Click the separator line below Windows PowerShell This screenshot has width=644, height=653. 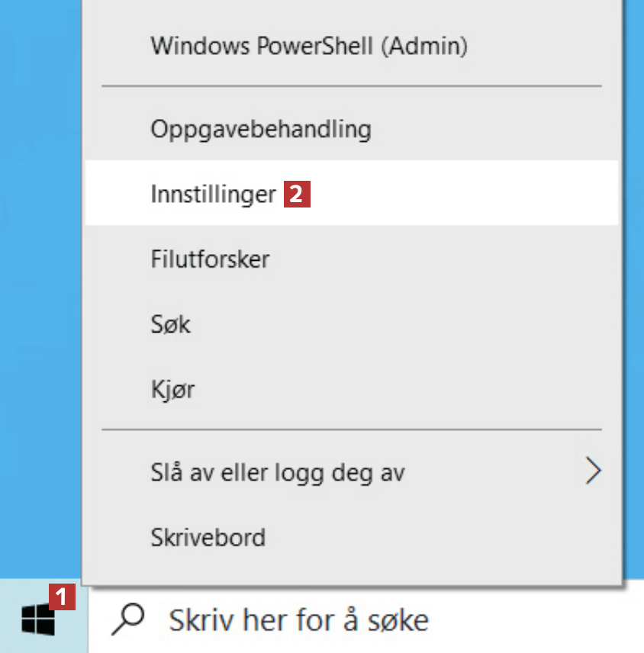(x=351, y=87)
